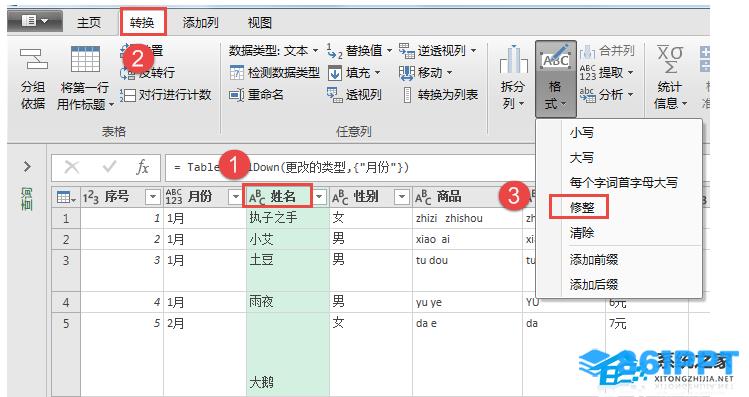Open 数据类型: 文本 dropdown

point(273,50)
